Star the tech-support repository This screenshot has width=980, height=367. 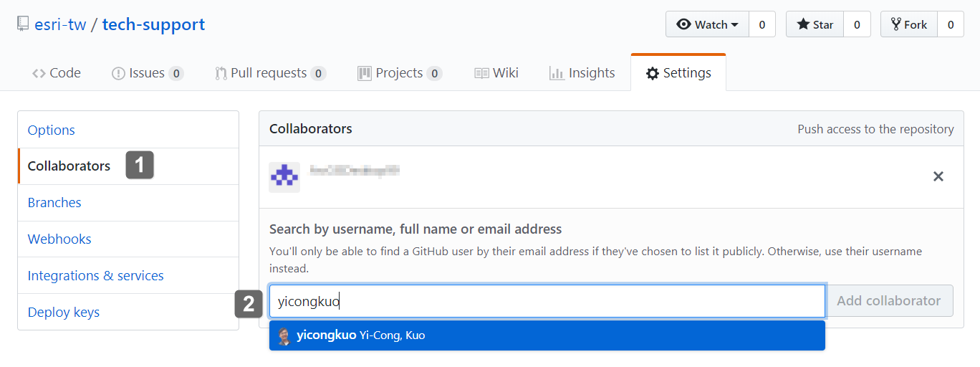815,24
